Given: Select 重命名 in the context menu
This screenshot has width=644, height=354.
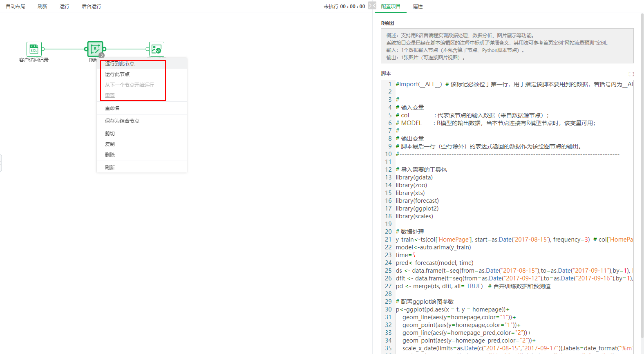Looking at the screenshot, I should (112, 108).
